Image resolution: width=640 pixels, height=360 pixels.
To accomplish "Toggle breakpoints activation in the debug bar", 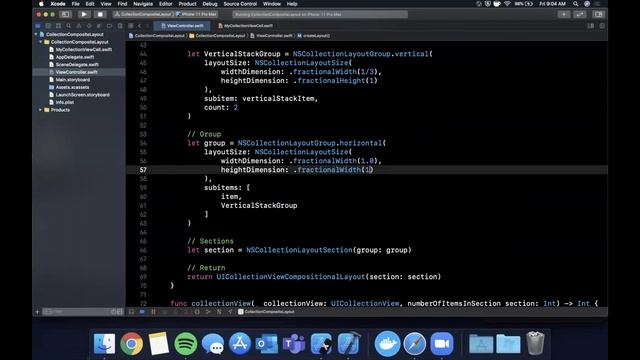I will [x=142, y=312].
